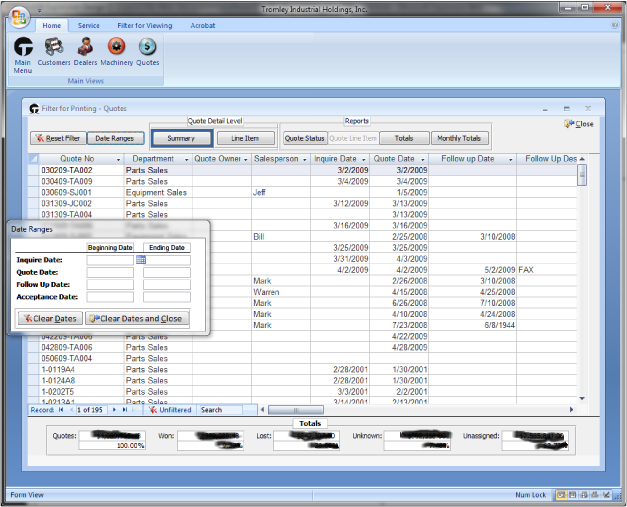Open the Totals report
627x507 pixels.
pos(404,138)
